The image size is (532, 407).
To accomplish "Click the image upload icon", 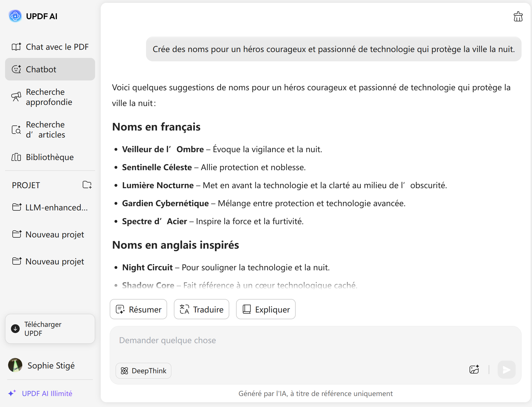I will pos(474,370).
